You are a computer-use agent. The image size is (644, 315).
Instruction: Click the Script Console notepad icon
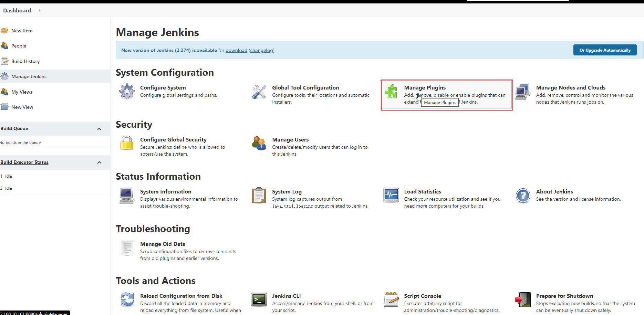coord(391,300)
